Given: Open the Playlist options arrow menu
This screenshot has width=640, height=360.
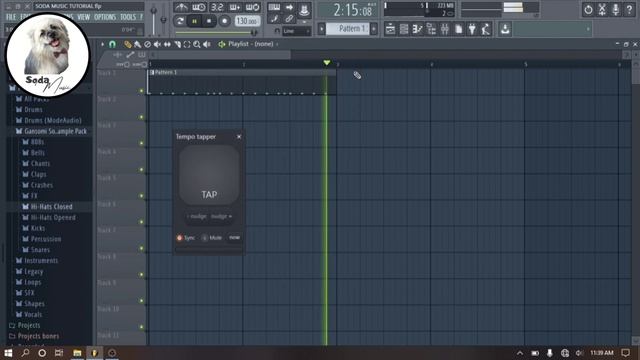Looking at the screenshot, I should (102, 44).
